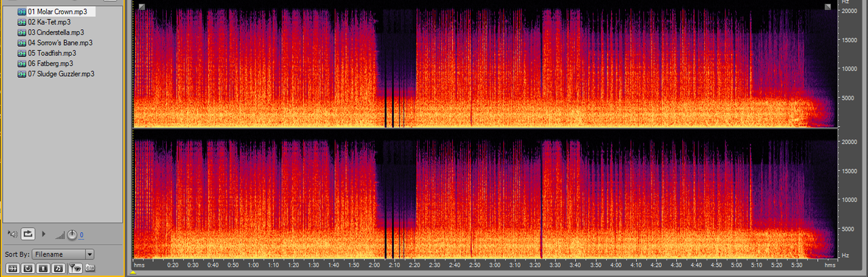
Task: Click waveform icon beside 03 Cinderstella.mp3
Action: [x=22, y=32]
